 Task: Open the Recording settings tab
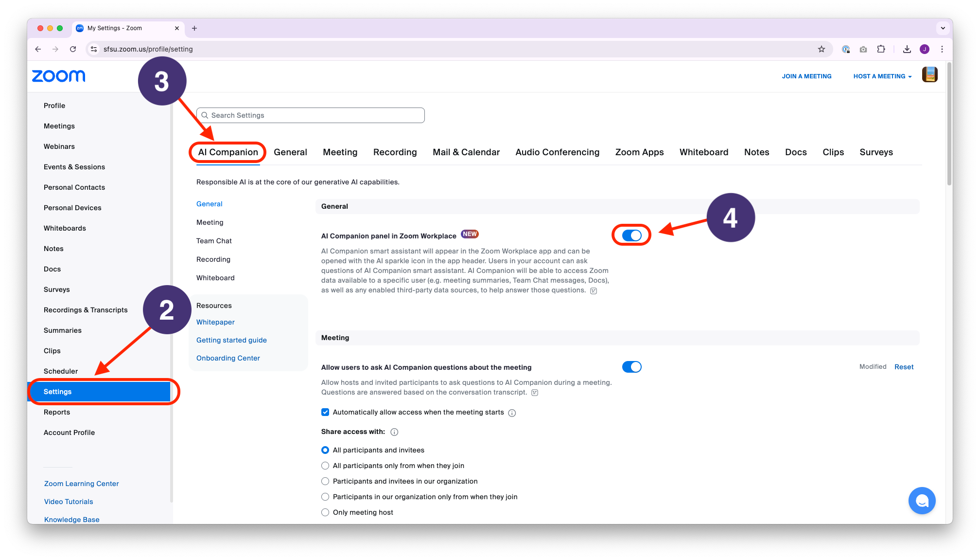coord(395,152)
